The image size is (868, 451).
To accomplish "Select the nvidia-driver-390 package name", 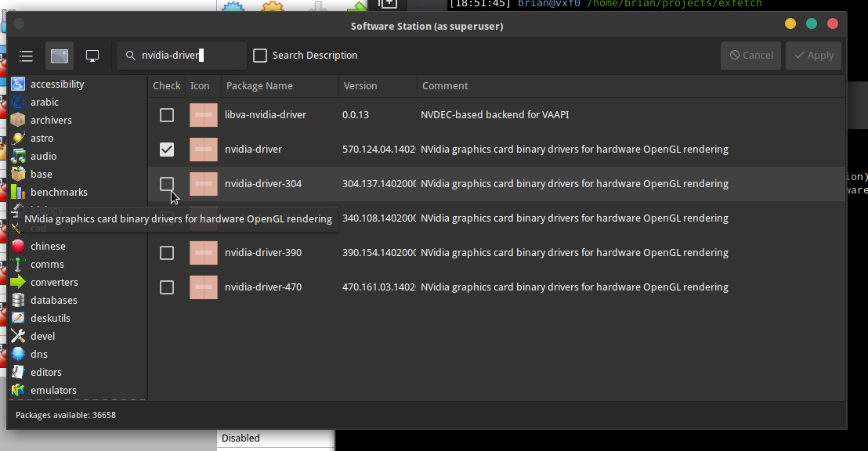I will click(x=263, y=253).
